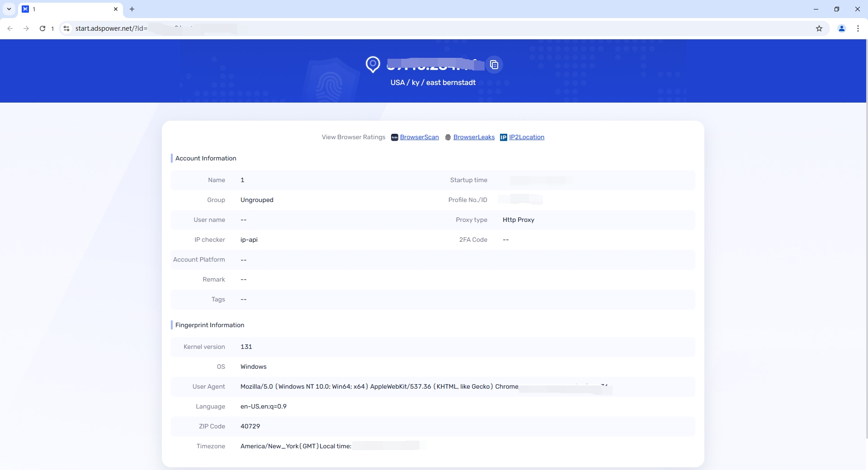868x470 pixels.
Task: Select the AdsPower tab titled 1
Action: (x=70, y=9)
